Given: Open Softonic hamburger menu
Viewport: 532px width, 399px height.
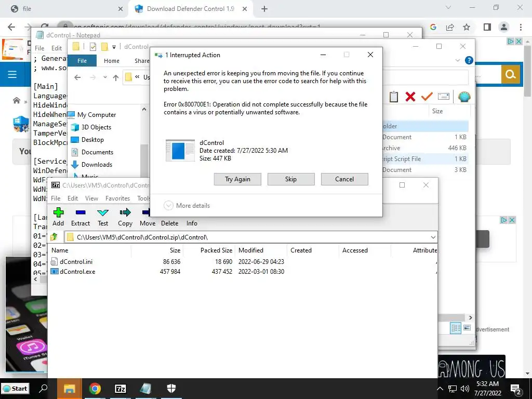Looking at the screenshot, I should tap(12, 74).
